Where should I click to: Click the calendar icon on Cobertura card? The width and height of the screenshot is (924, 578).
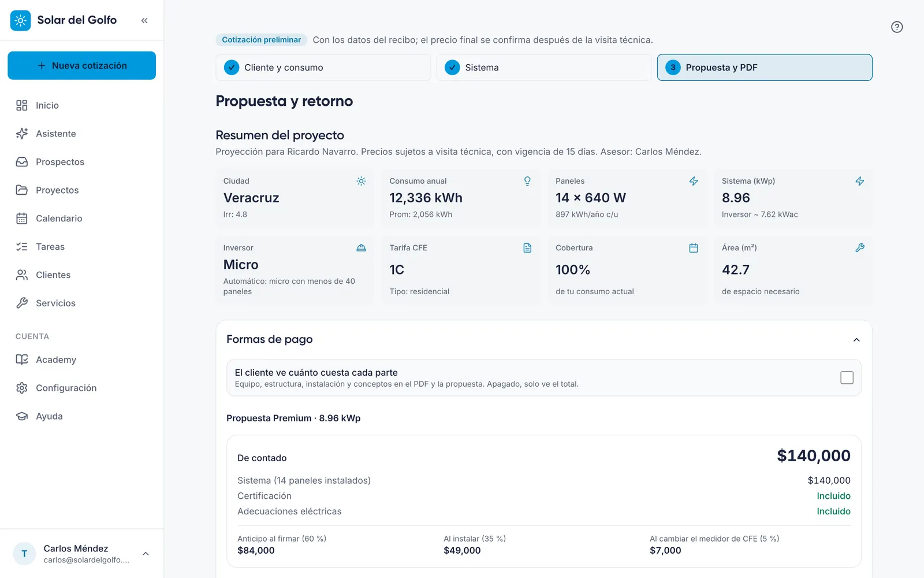tap(694, 248)
